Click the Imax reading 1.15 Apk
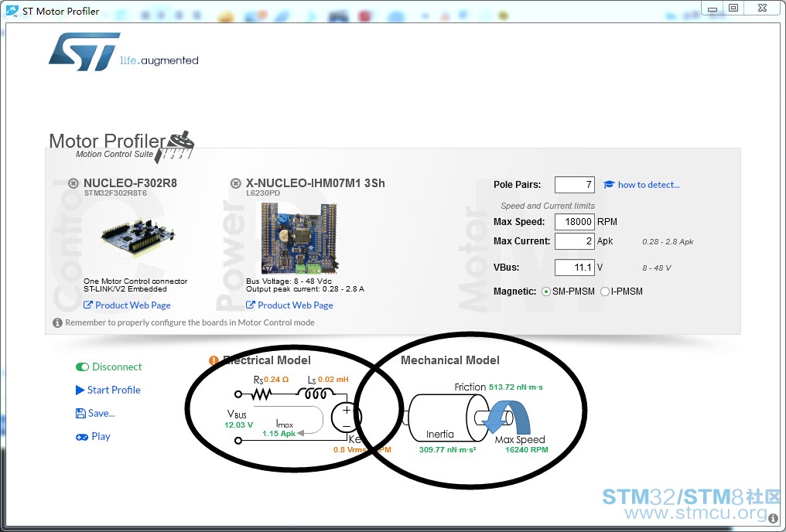This screenshot has height=532, width=786. 279,433
